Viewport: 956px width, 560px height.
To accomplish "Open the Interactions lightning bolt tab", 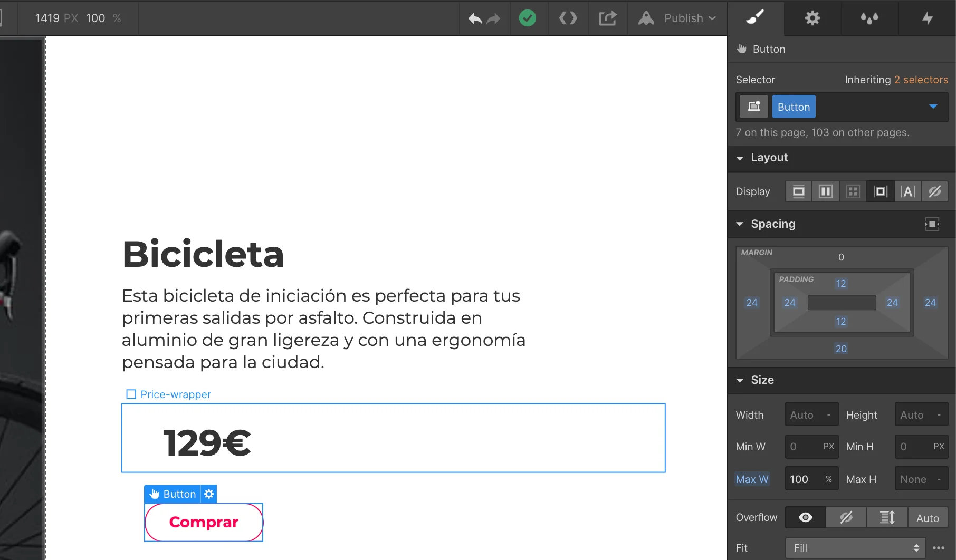I will point(927,18).
